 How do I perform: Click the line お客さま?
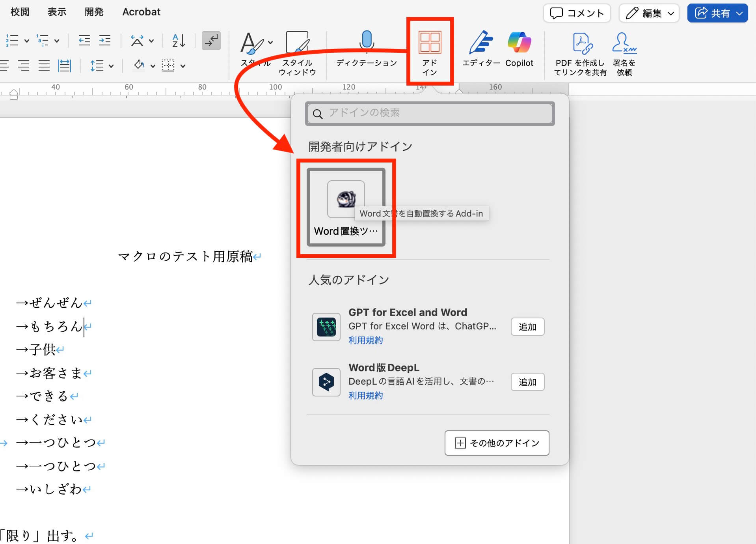coord(56,373)
